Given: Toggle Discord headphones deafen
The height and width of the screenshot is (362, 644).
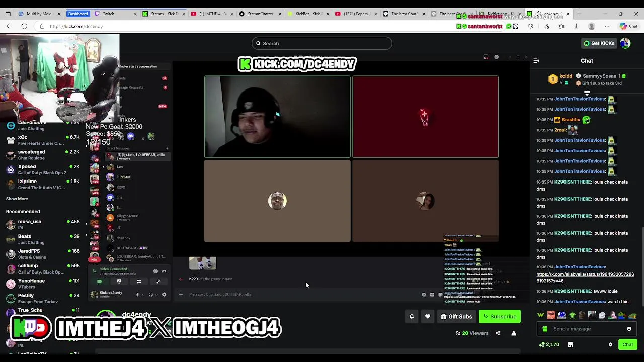Looking at the screenshot, I should 151,294.
